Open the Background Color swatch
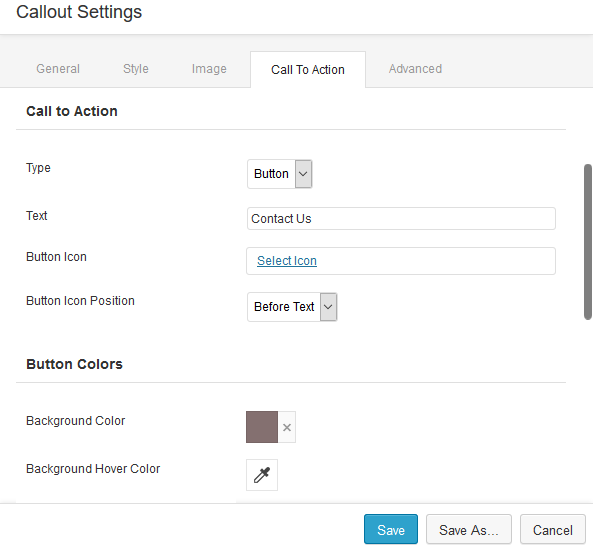Screen dimensions: 593x552 (x=262, y=427)
